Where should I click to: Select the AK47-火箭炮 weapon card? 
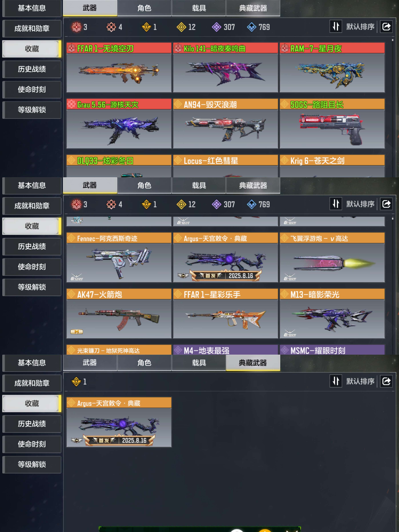pos(119,314)
